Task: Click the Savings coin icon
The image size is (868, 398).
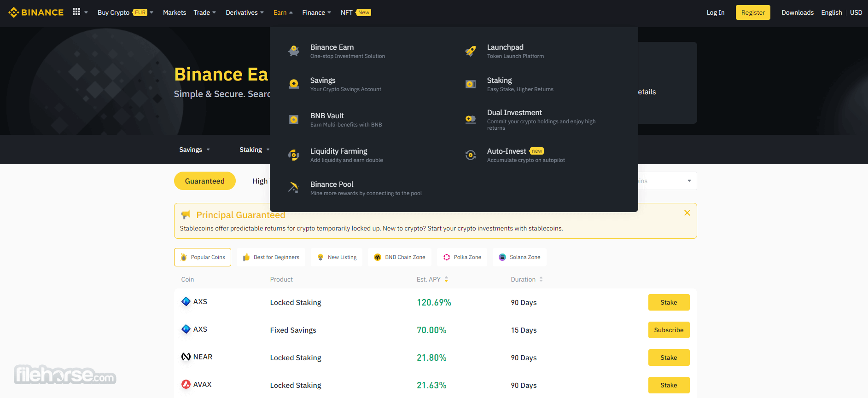Action: (x=294, y=84)
